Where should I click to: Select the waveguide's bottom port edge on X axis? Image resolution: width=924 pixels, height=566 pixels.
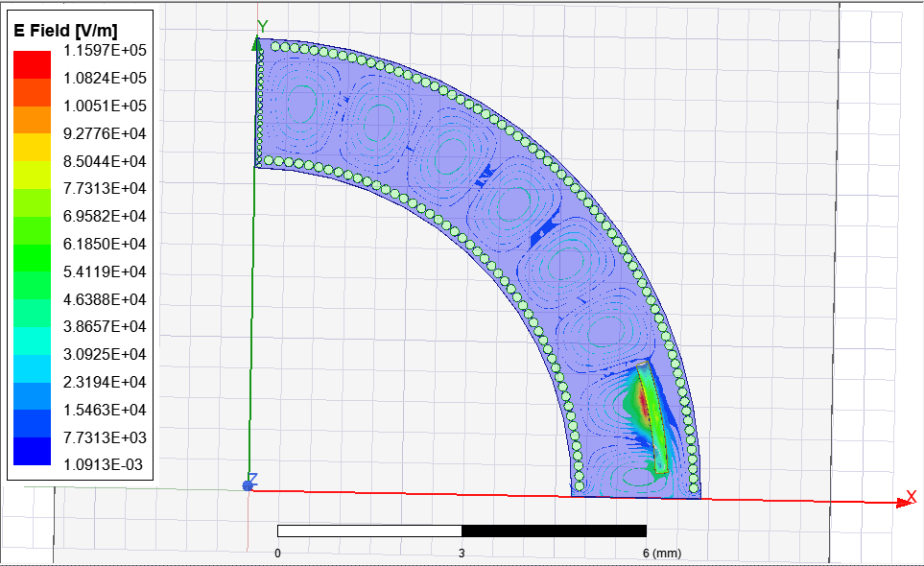click(x=636, y=496)
